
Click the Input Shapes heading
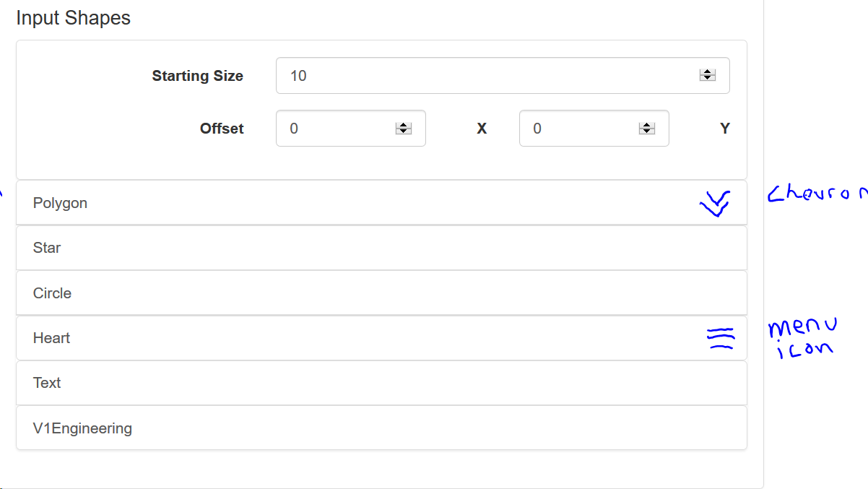click(73, 18)
